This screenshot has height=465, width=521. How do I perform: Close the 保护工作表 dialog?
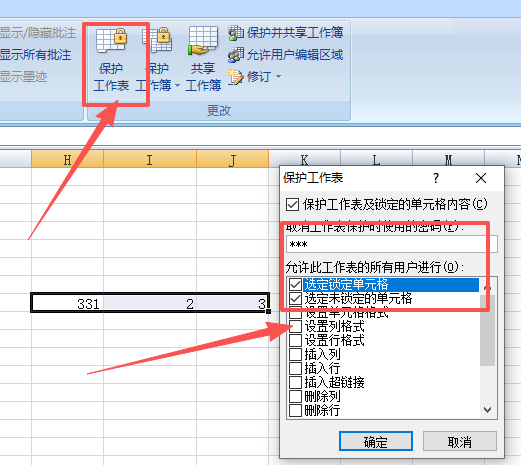(x=481, y=178)
